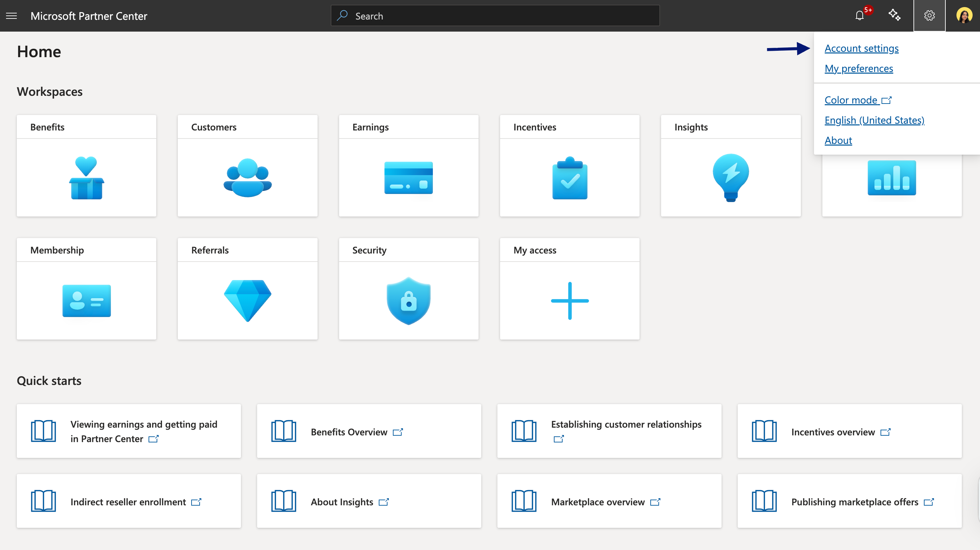Open the Referrals diamond icon
Viewport: 980px width, 550px height.
tap(248, 301)
